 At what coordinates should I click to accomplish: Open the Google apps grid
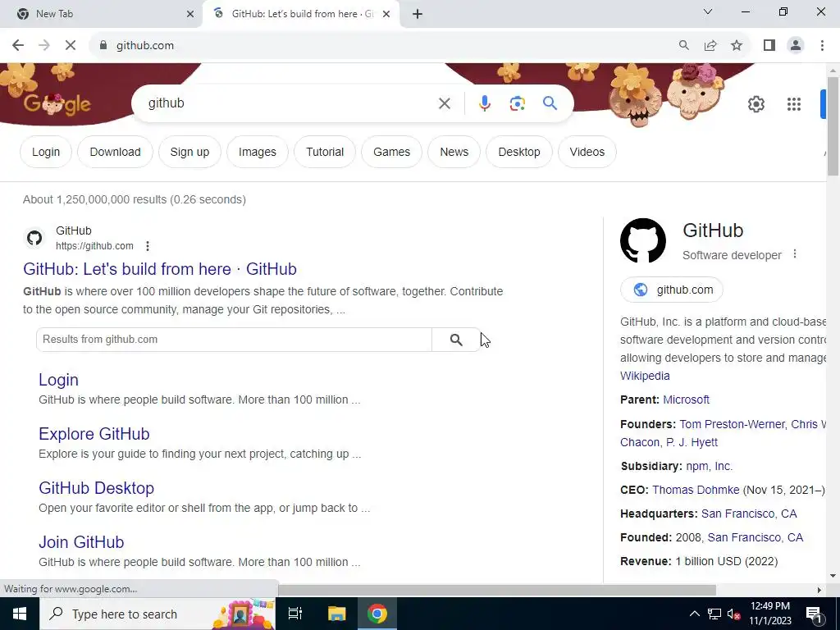pos(794,104)
